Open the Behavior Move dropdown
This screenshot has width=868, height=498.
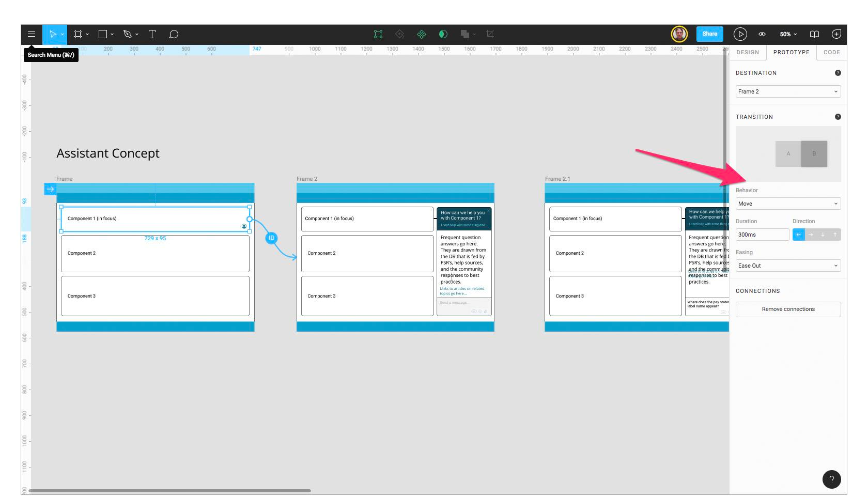point(788,204)
